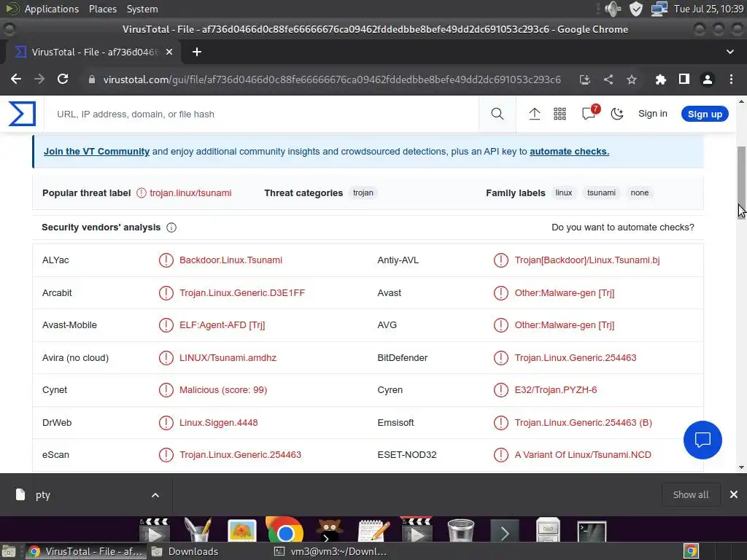Open the System menu
This screenshot has width=747, height=560.
coord(142,9)
